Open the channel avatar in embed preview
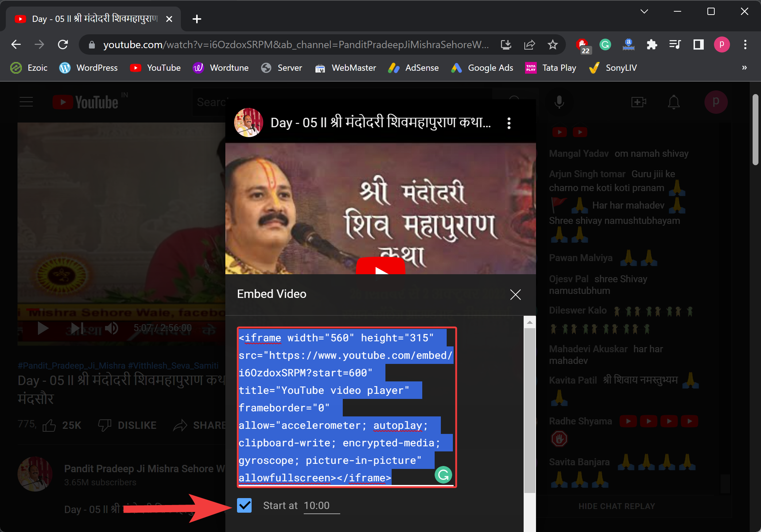761x532 pixels. click(248, 123)
